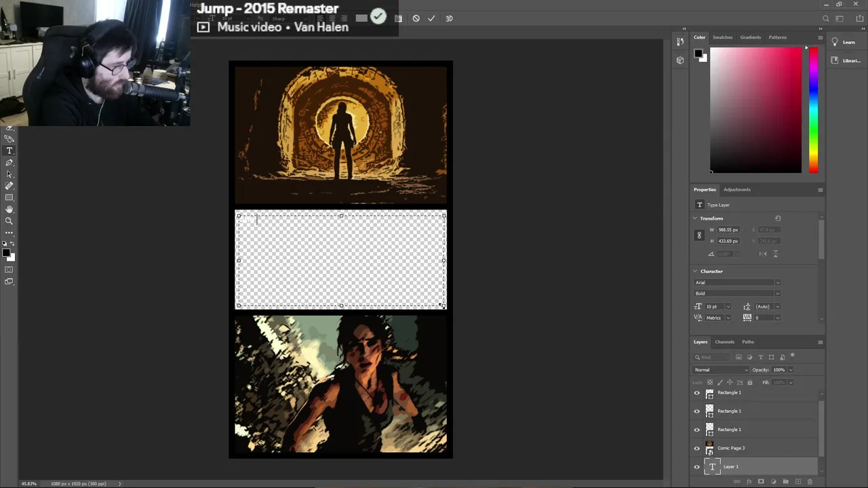This screenshot has width=868, height=488.
Task: Open the Edit Toolbar three-dots menu
Action: 9,232
